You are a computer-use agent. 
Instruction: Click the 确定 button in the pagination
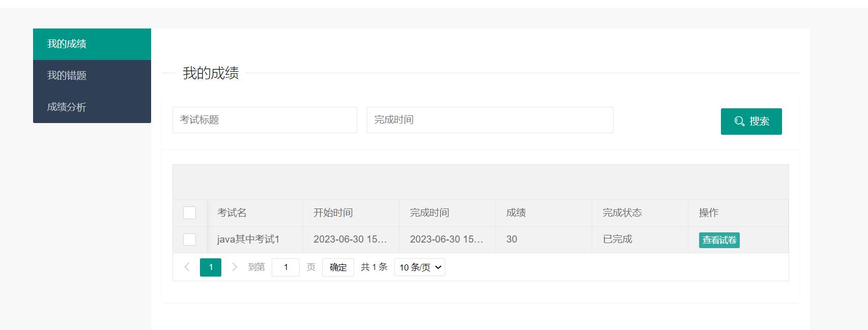tap(338, 267)
